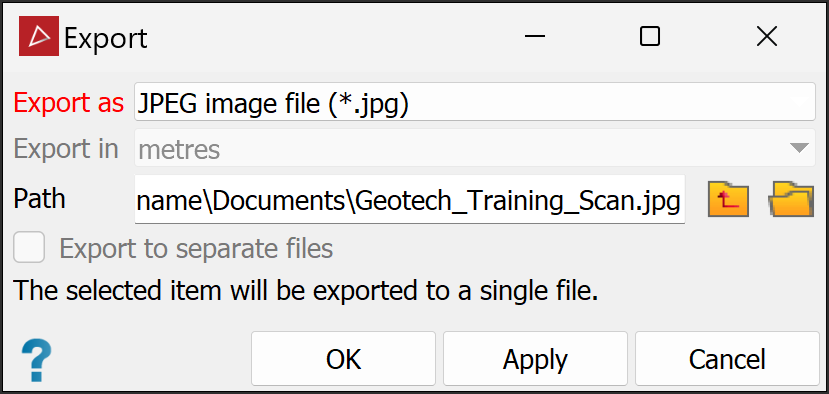The image size is (829, 394).
Task: Maximize the Export dialog window
Action: coord(650,36)
